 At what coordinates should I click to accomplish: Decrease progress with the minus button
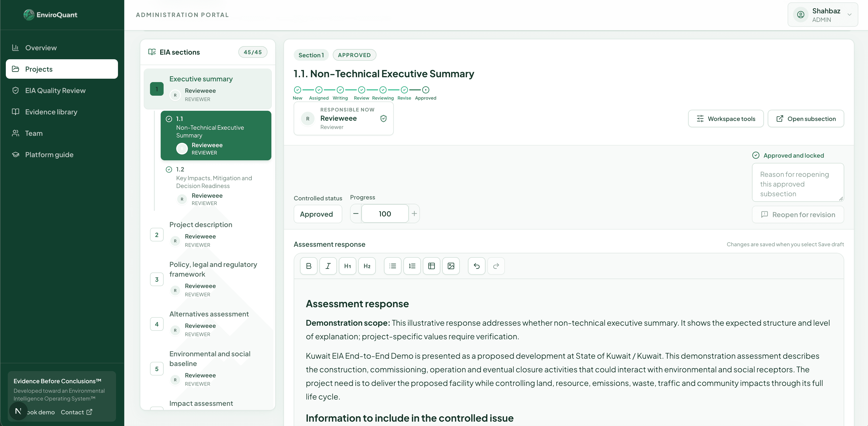356,213
